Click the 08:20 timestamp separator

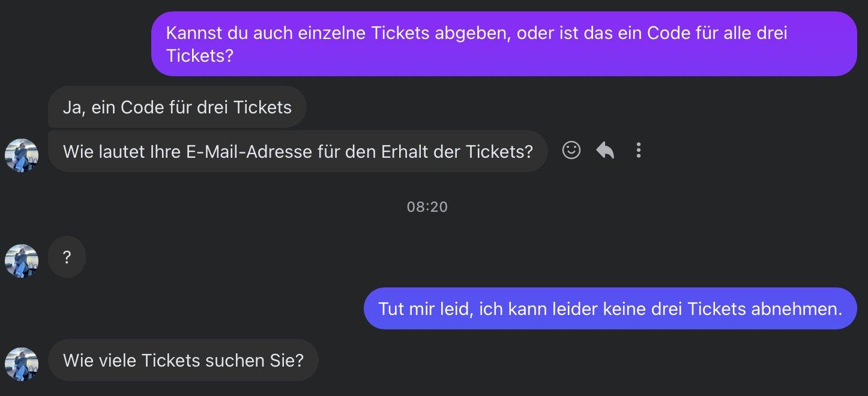[x=427, y=207]
